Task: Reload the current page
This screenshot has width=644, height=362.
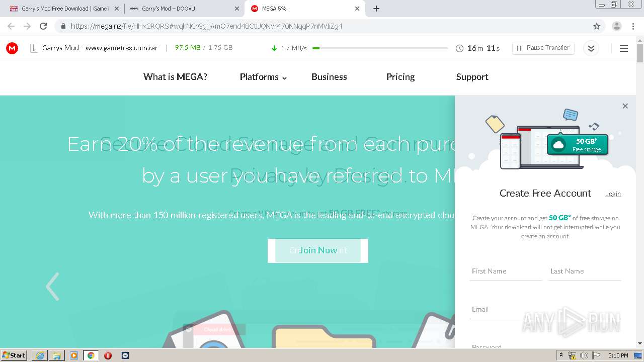Action: point(43,26)
